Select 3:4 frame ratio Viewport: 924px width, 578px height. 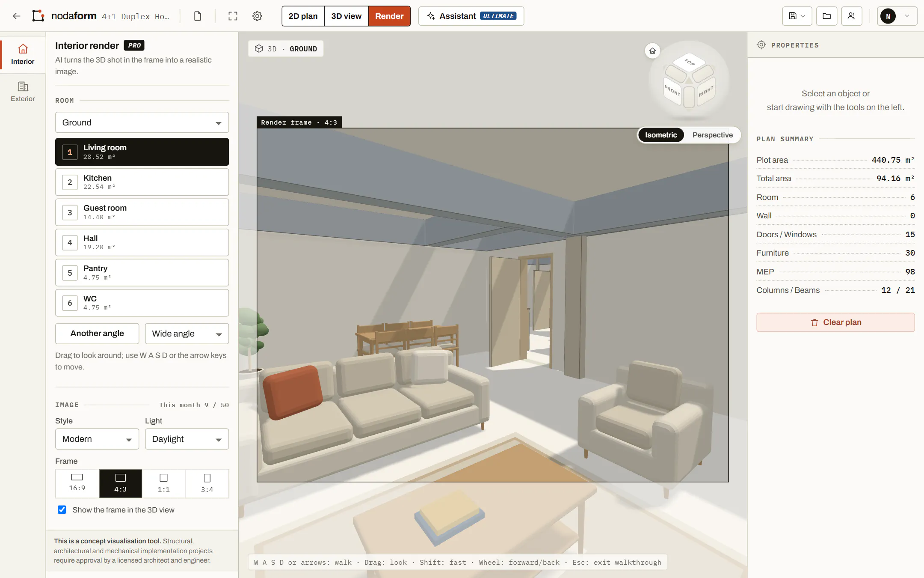click(x=207, y=483)
